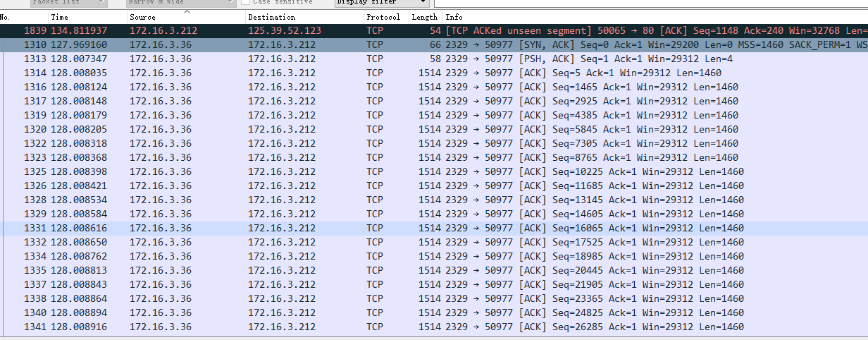Viewport: 868px width, 340px height.
Task: Select packet 1332 with Seq=17525
Action: coord(434,242)
